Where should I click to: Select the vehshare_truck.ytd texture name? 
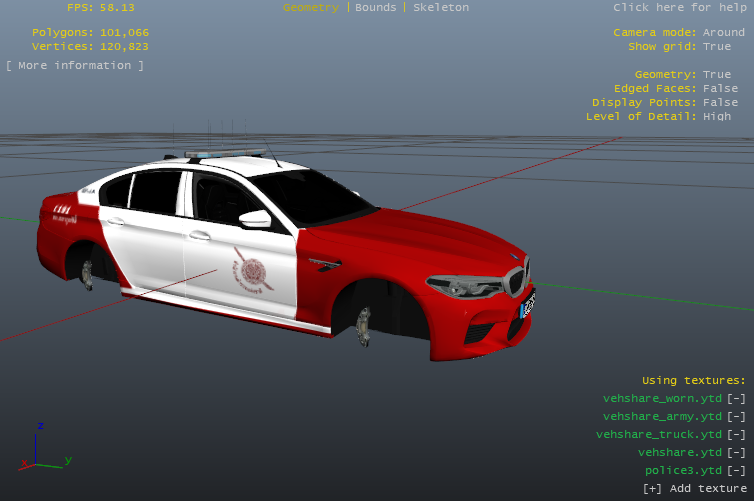point(659,435)
